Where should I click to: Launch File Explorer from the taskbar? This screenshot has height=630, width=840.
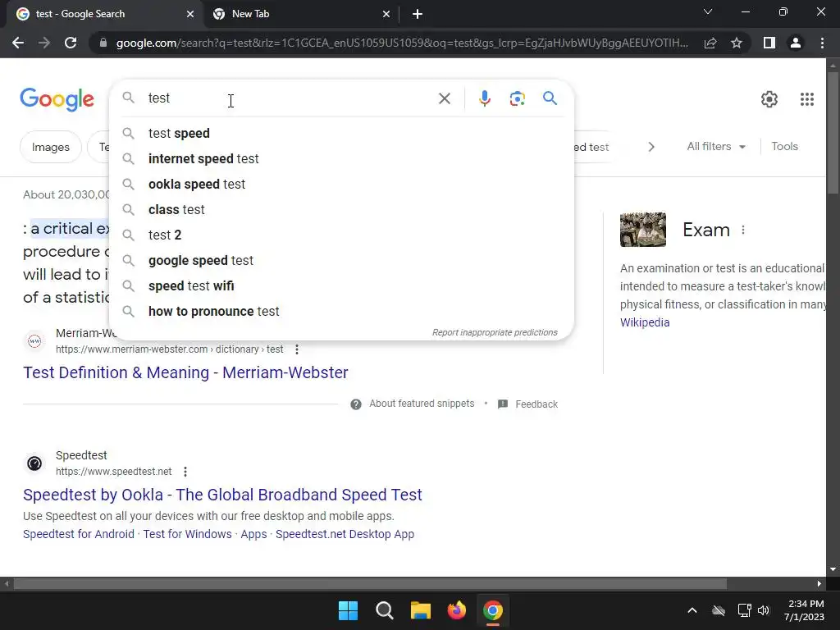[421, 610]
